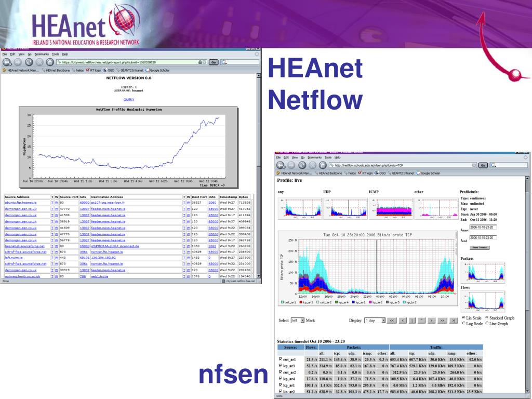Toggle kp_ar3 source checkbox
The image size is (532, 399).
(280, 365)
